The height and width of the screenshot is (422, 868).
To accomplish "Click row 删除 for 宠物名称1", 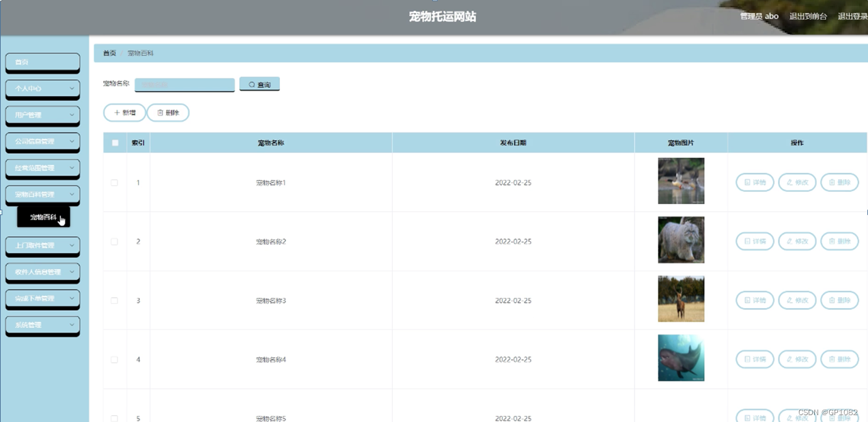I will pos(839,182).
